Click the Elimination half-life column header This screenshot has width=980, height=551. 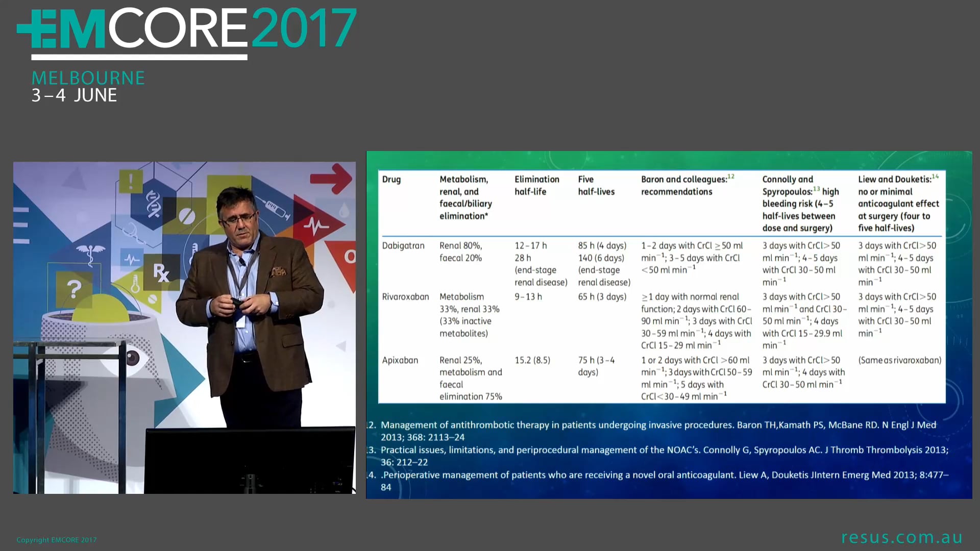coord(536,185)
